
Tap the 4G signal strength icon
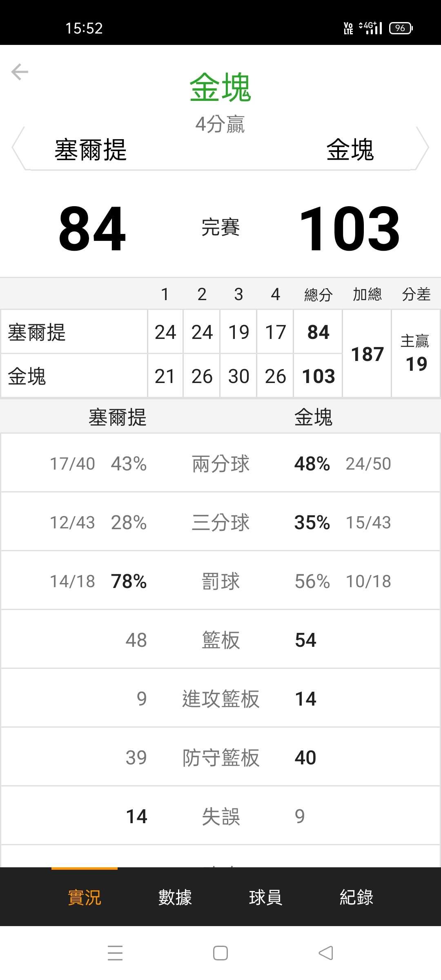(x=371, y=28)
